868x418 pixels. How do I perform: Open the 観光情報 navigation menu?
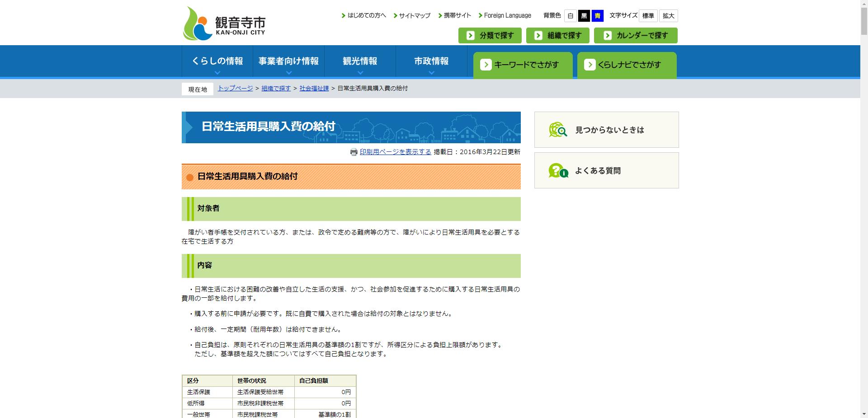(x=360, y=61)
